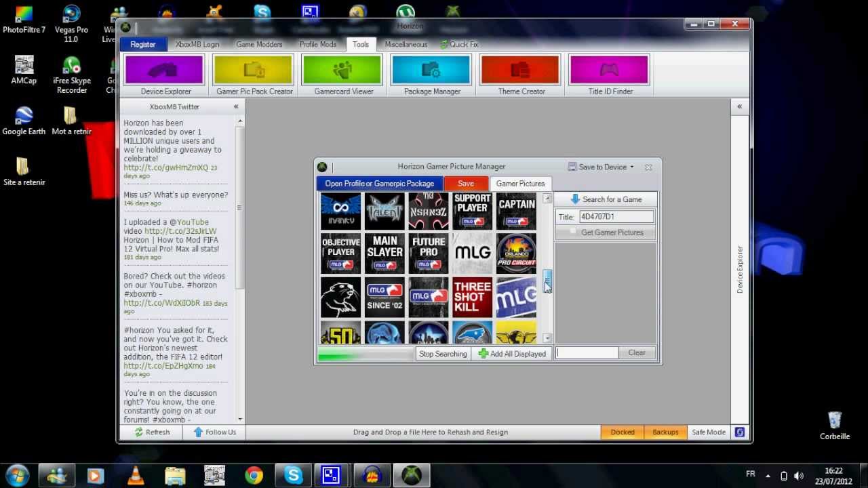
Task: Open Vegas Pro 11.0 desktop shortcut
Action: 71,24
